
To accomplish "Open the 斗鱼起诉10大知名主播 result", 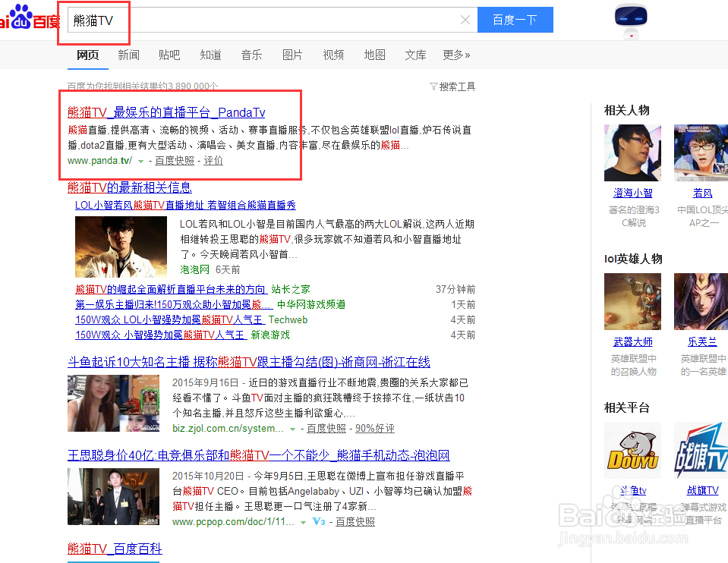I will (x=249, y=362).
